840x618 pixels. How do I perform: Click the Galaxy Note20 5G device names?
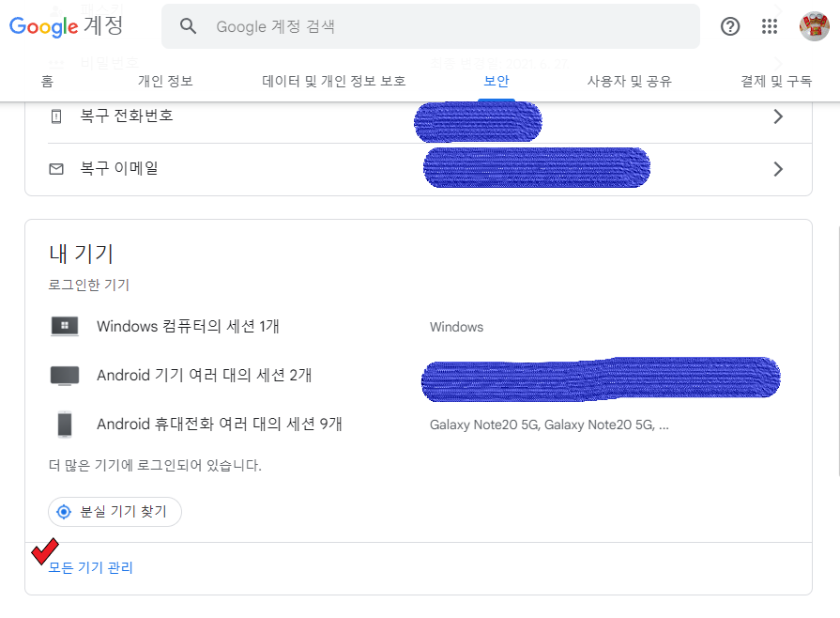pos(549,425)
